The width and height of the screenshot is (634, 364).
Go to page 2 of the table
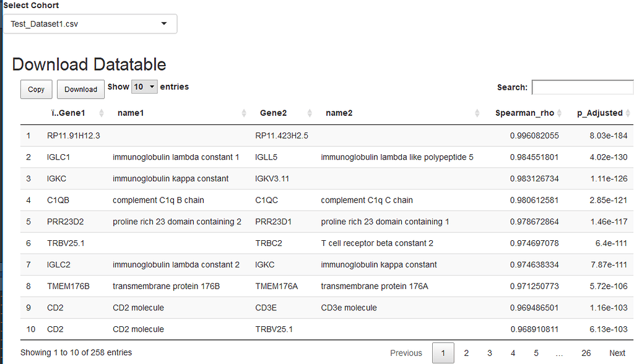click(466, 353)
